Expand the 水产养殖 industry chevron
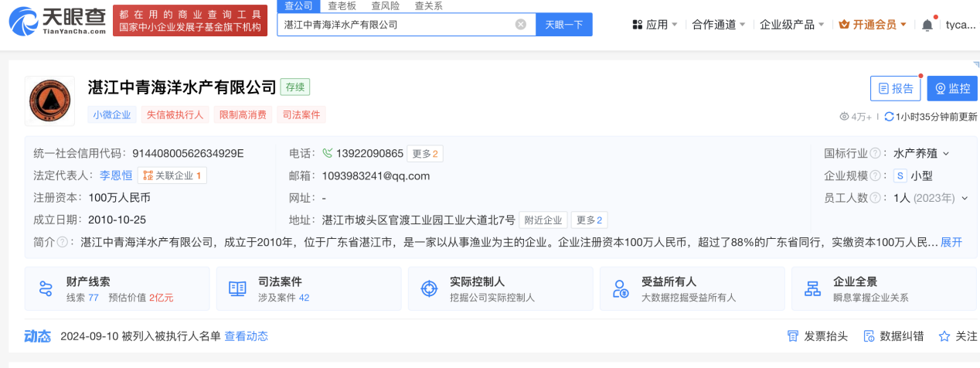980x368 pixels. [x=946, y=153]
